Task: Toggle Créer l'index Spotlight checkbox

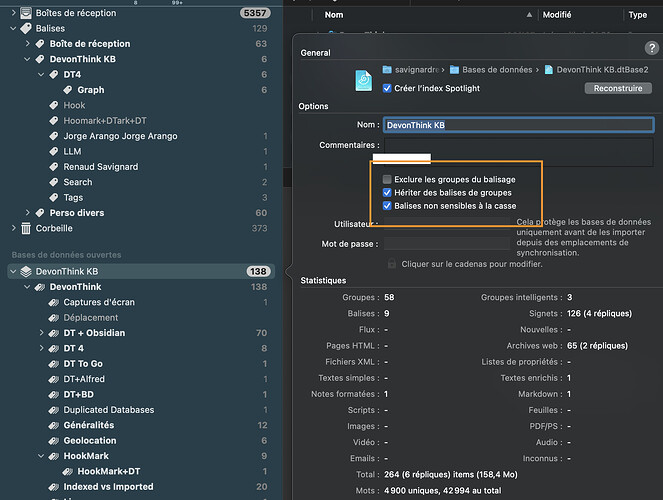Action: (x=386, y=88)
